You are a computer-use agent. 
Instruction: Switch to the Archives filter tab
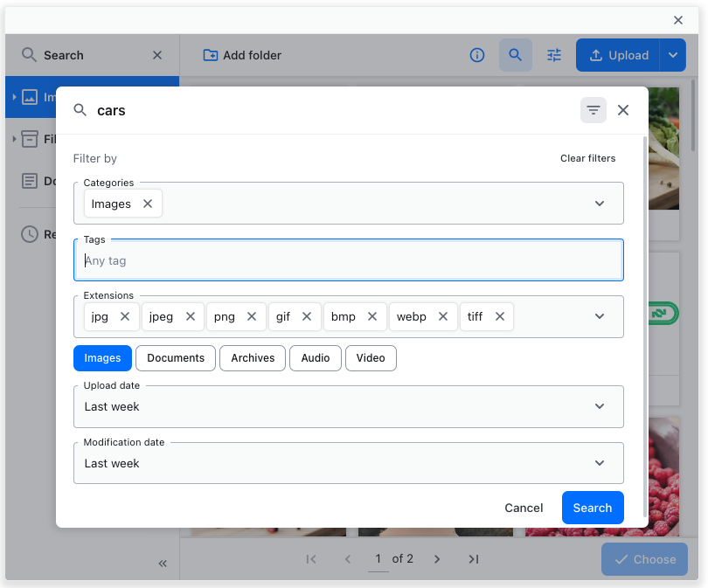coord(252,358)
